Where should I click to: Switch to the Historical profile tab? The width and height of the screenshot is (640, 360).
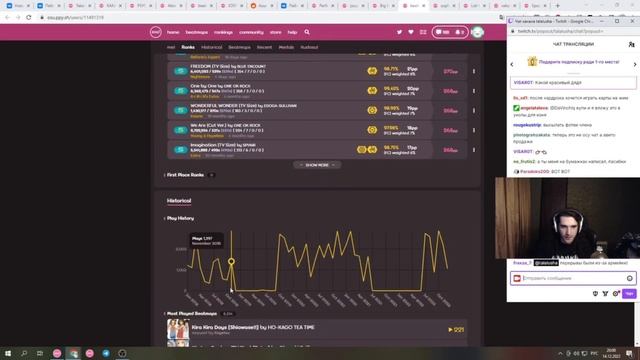(x=211, y=47)
